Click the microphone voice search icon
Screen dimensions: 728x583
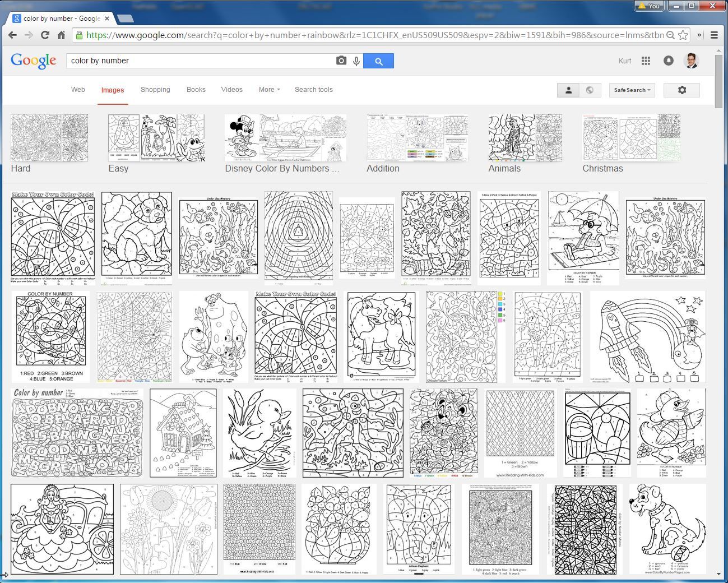point(356,61)
